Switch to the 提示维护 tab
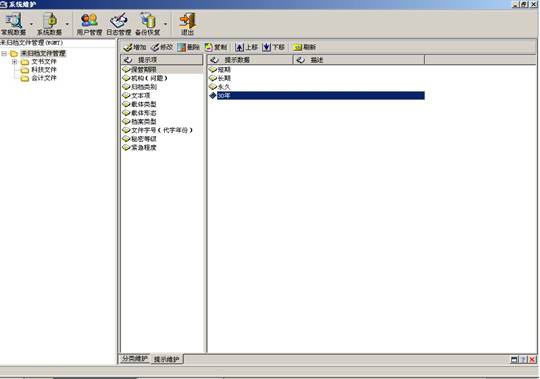 click(166, 359)
